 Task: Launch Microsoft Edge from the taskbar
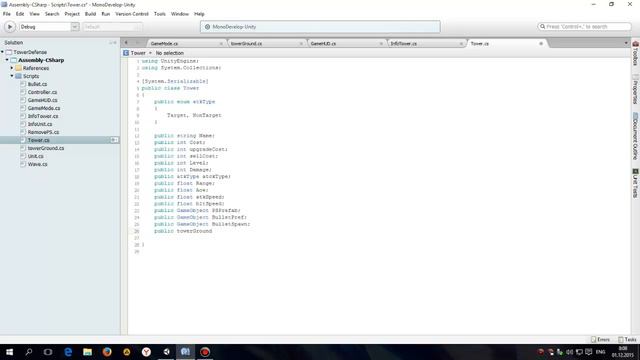tap(68, 352)
